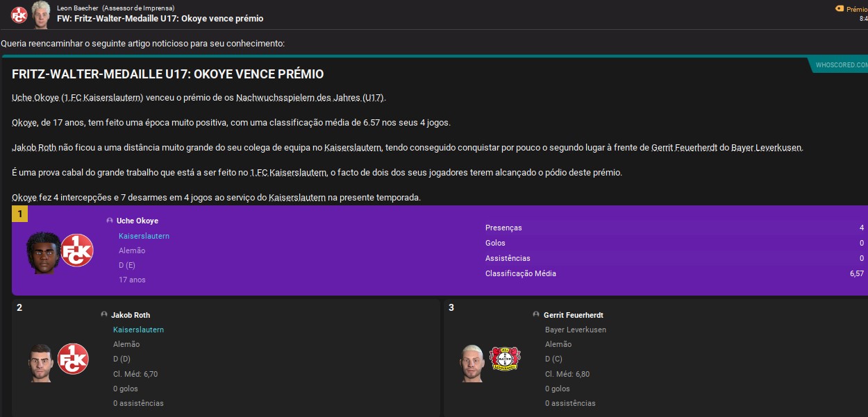Open Jakob Roth link in article body

(35, 148)
